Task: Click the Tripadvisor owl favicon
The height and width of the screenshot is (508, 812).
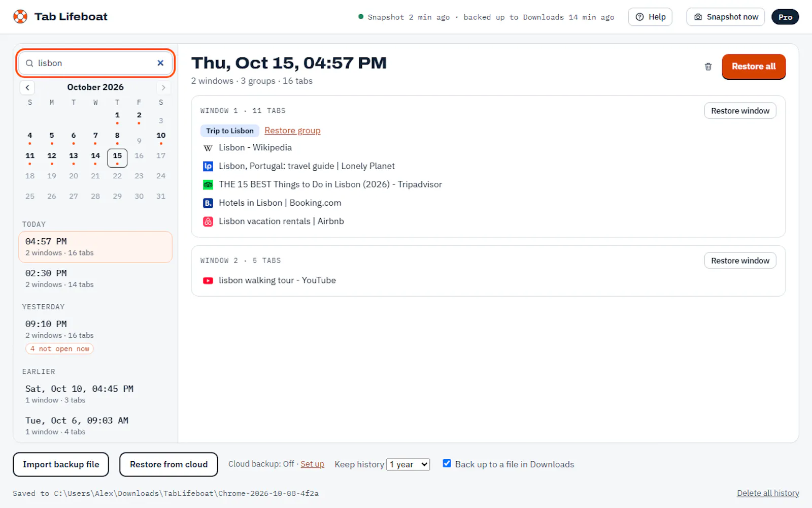Action: [x=208, y=184]
